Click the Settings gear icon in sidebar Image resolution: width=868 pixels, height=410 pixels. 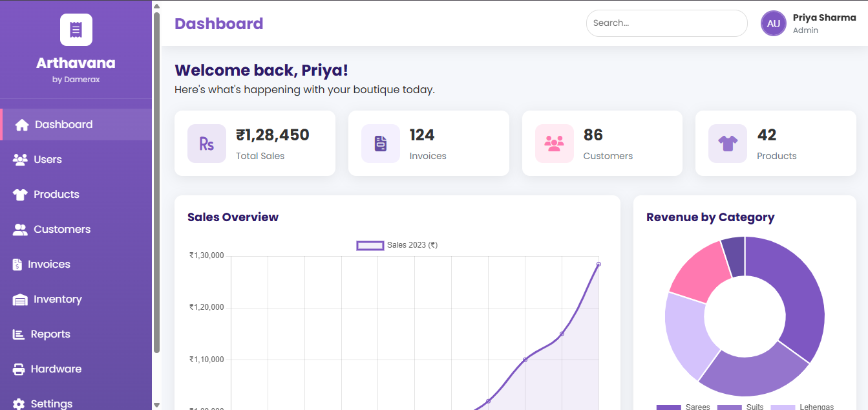tap(19, 404)
